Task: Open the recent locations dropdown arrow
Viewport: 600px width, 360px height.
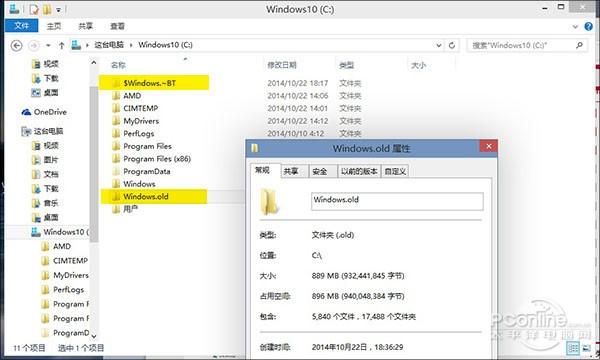Action: tap(48, 46)
